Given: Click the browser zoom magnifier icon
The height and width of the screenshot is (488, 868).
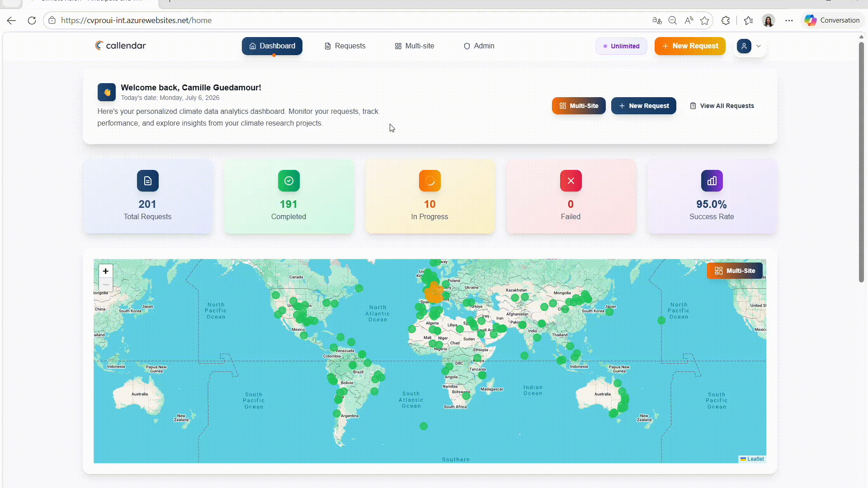Looking at the screenshot, I should coord(673,20).
